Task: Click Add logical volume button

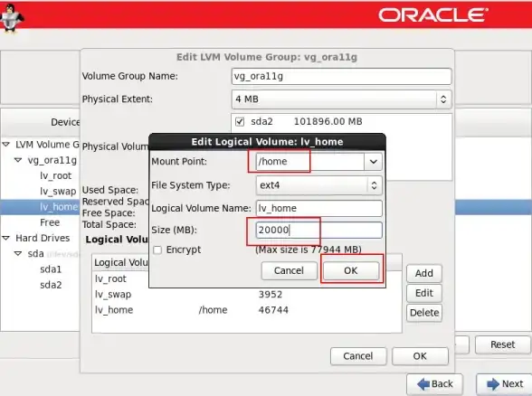Action: click(x=424, y=273)
